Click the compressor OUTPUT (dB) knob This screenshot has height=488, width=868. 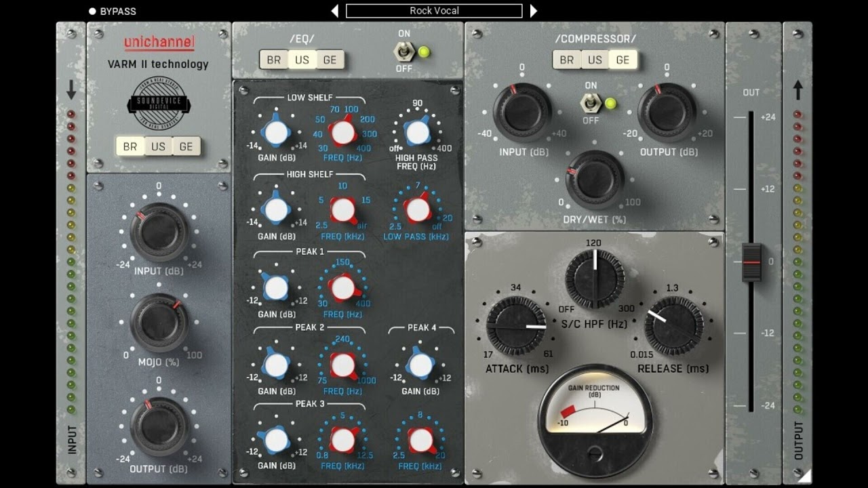click(x=667, y=112)
